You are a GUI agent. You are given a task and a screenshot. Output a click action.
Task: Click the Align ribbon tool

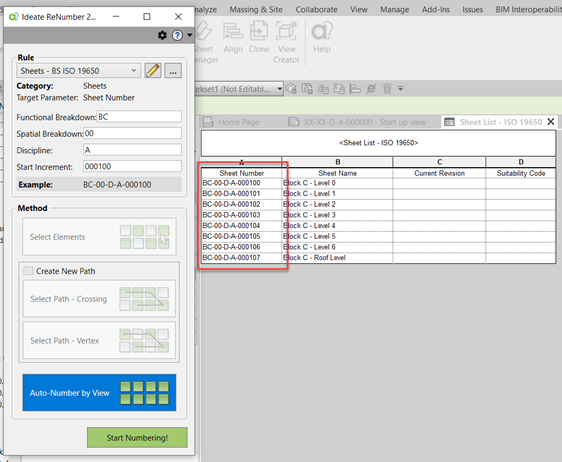pos(233,37)
